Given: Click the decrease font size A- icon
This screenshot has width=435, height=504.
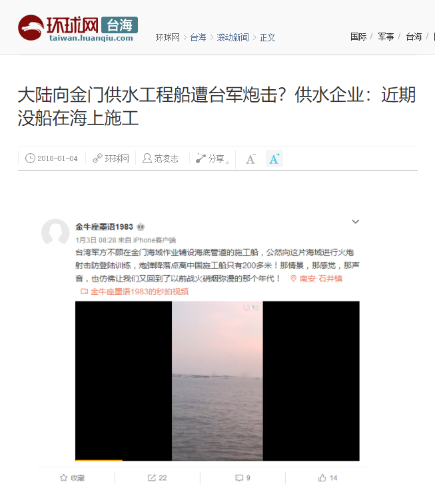Looking at the screenshot, I should (250, 158).
